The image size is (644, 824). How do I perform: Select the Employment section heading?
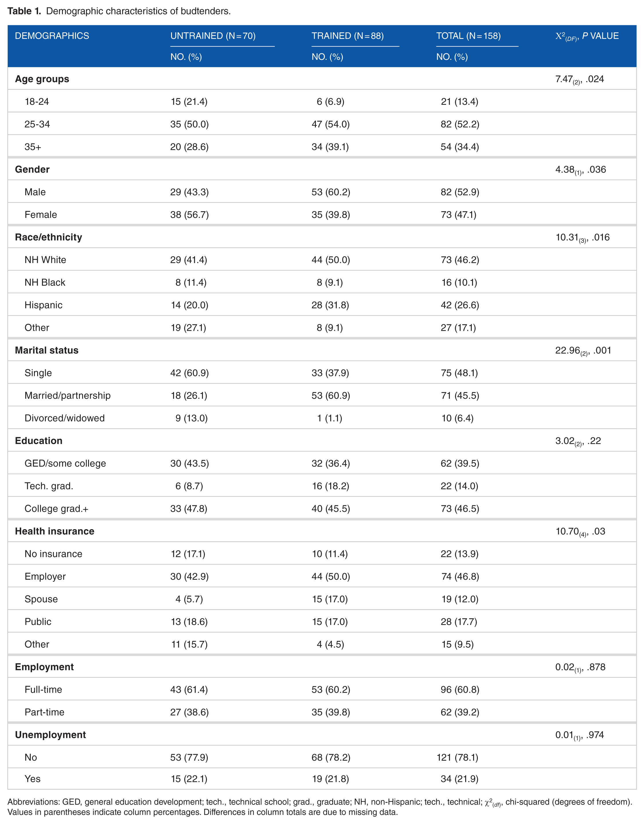click(x=45, y=667)
